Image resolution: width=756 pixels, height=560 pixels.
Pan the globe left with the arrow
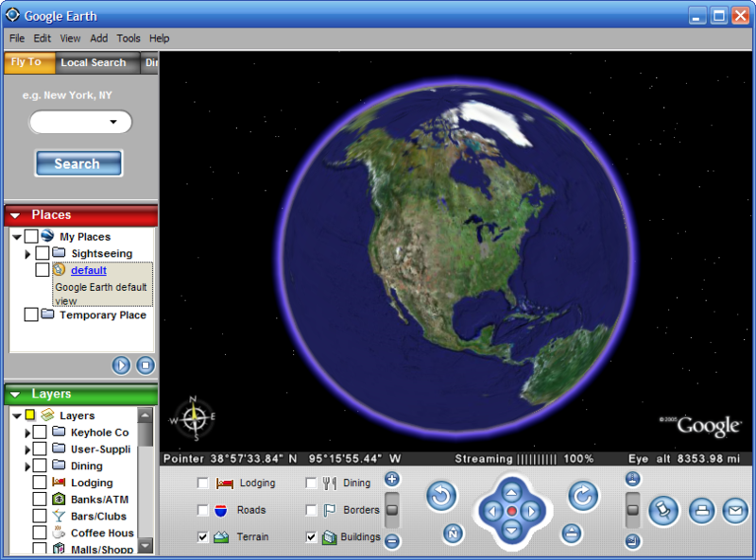(x=492, y=511)
